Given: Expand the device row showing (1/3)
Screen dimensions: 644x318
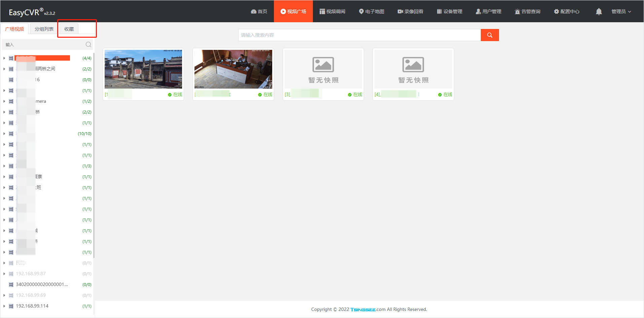Looking at the screenshot, I should [x=4, y=166].
